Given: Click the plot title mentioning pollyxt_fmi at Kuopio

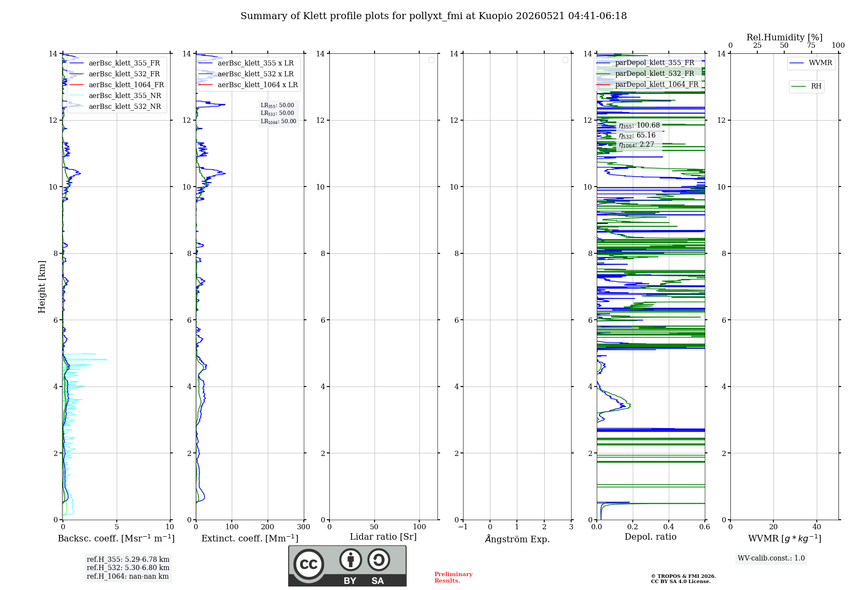Looking at the screenshot, I should pos(434,16).
